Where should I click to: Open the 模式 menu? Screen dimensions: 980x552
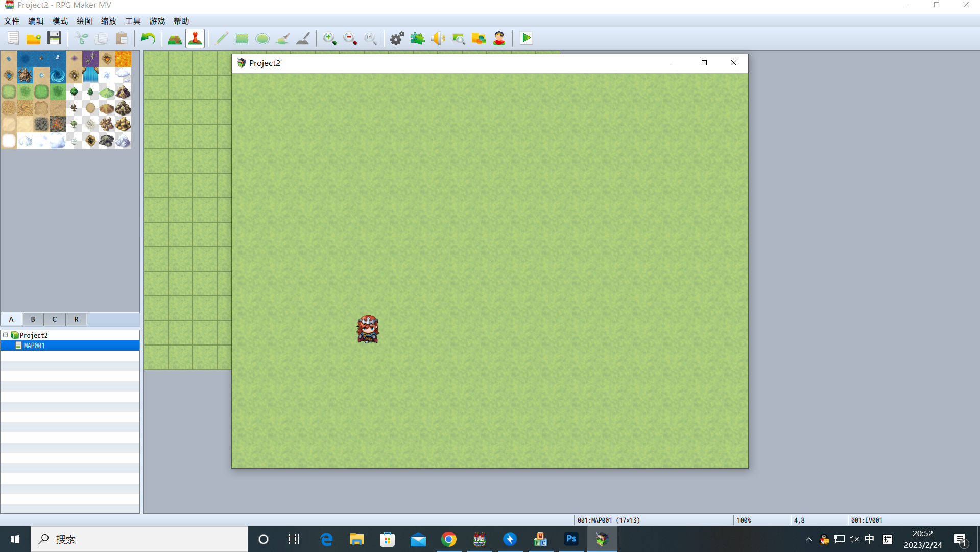coord(60,21)
